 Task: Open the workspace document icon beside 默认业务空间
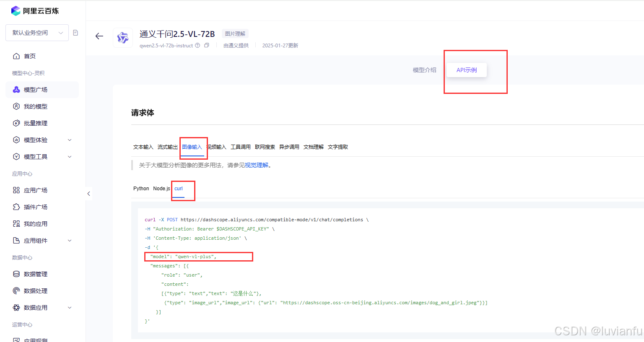75,33
